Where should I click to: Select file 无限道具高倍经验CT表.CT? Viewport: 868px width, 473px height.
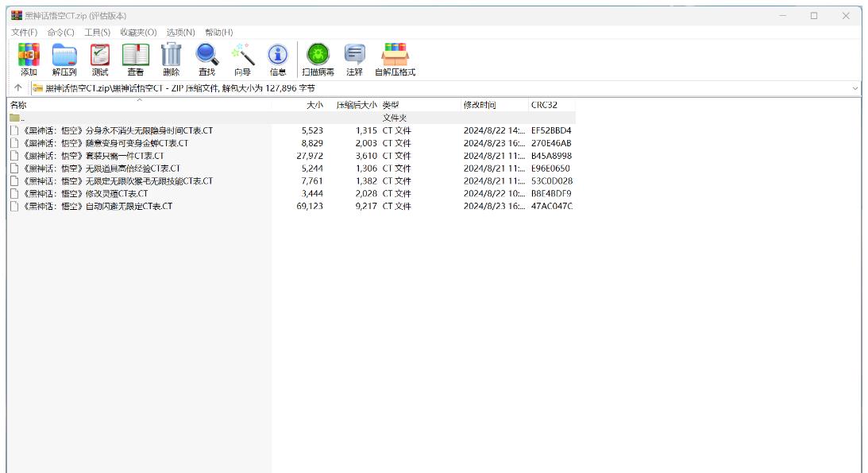coord(102,169)
